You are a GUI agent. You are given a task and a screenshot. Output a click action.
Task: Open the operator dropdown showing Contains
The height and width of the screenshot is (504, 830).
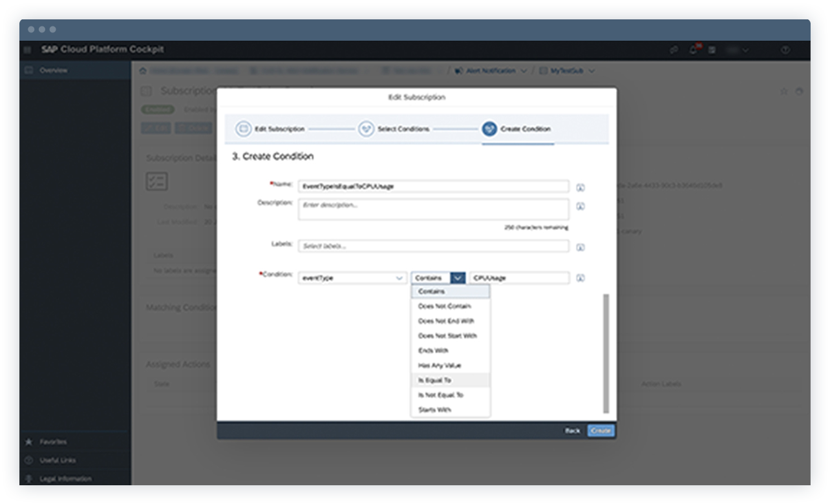[x=458, y=277]
